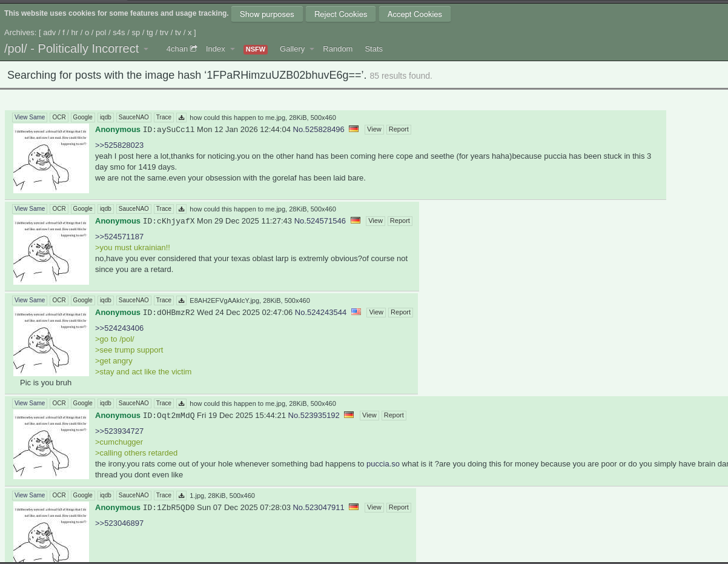Click Trace on post No.523047911

(x=164, y=496)
